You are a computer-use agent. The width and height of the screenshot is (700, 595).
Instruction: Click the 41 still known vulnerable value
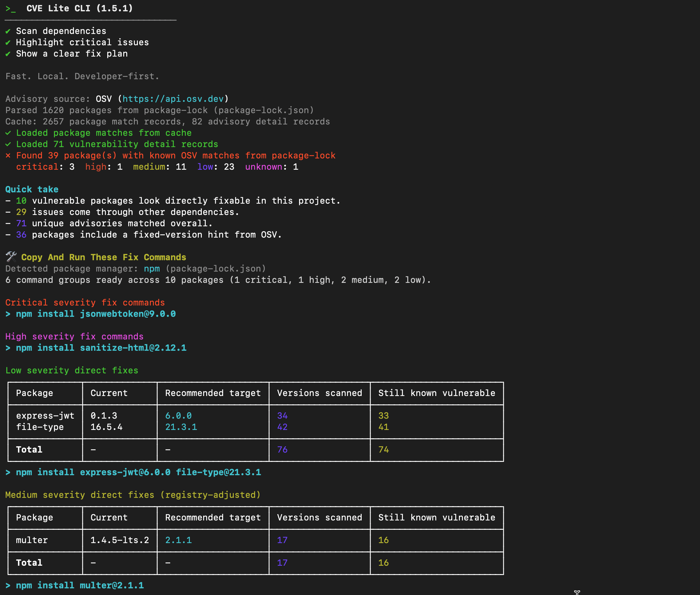click(383, 427)
